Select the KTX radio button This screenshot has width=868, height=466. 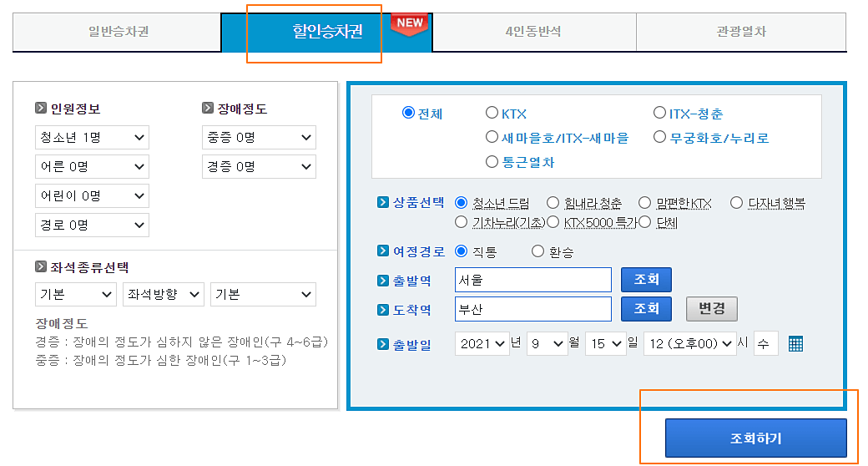(x=492, y=113)
